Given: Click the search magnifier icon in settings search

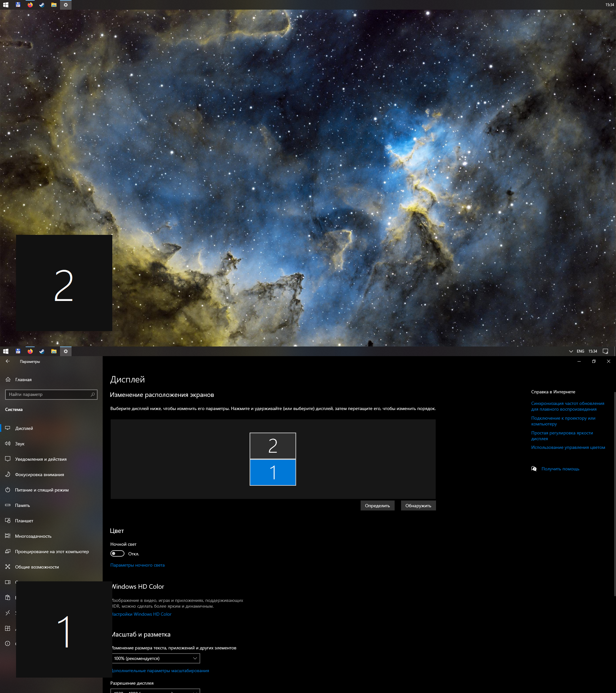Looking at the screenshot, I should [92, 394].
